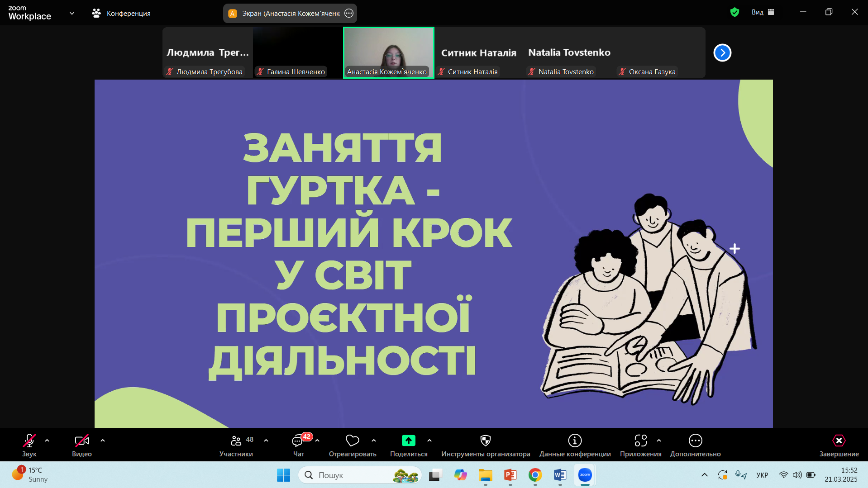The width and height of the screenshot is (868, 488).
Task: Select Анастасія Кожем'яченко video thumbnail
Action: coord(388,52)
